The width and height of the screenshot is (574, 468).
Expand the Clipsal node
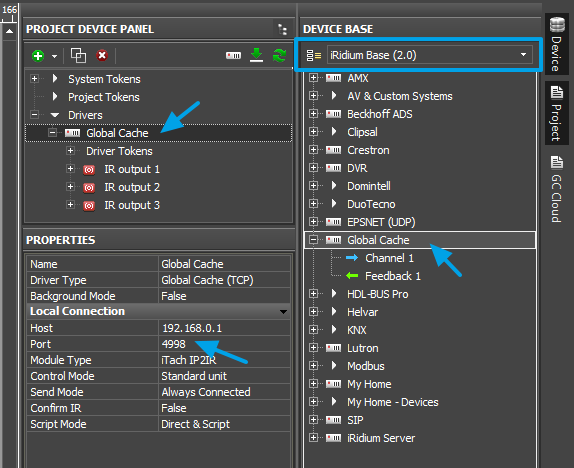313,131
